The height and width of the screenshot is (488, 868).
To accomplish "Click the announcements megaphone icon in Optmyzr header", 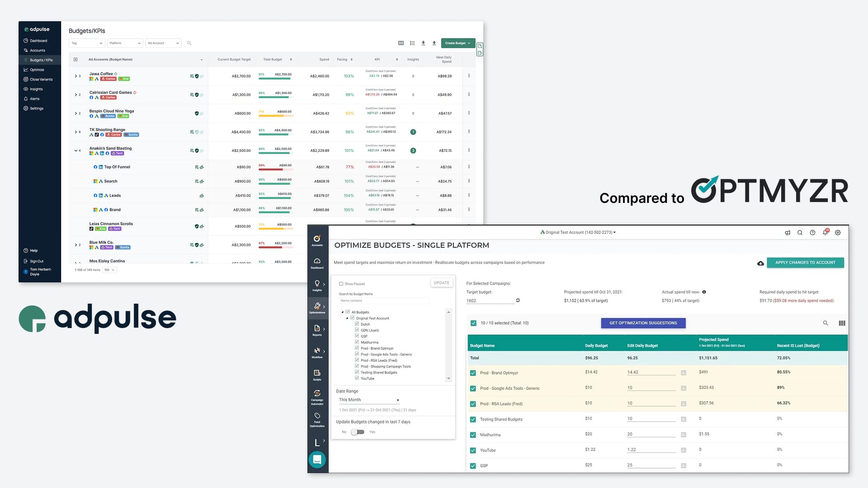I will (788, 233).
